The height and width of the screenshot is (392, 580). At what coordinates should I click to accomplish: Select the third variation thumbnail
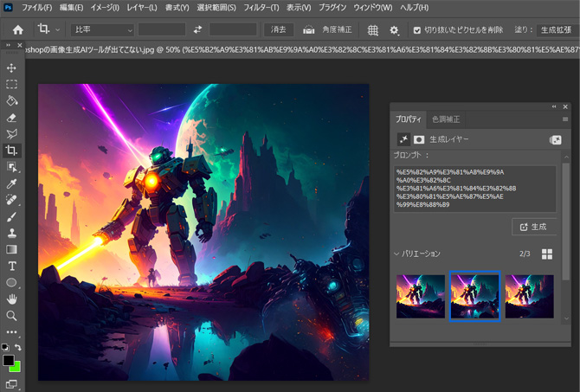tap(529, 296)
